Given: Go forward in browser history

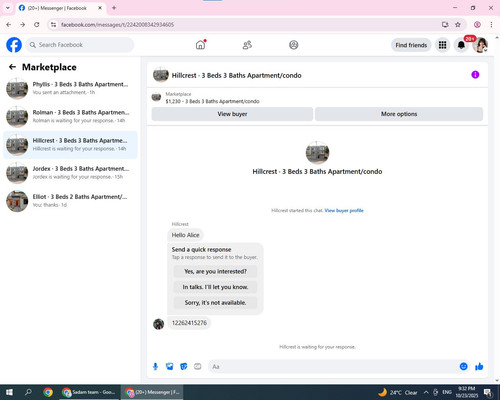Looking at the screenshot, I should click(22, 24).
